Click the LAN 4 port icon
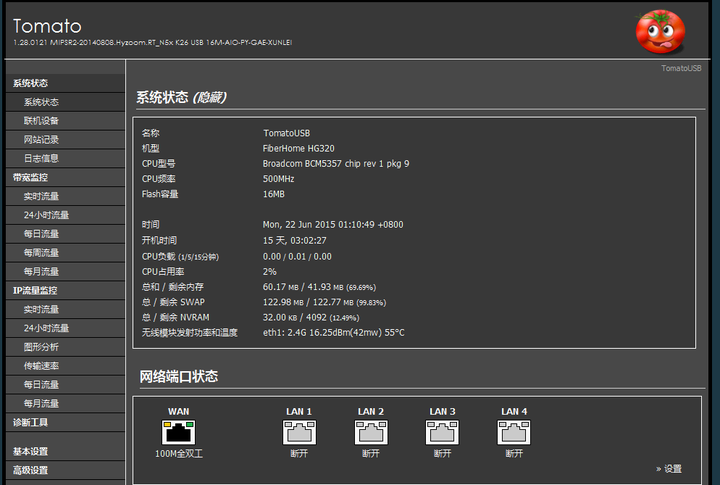 pyautogui.click(x=514, y=432)
